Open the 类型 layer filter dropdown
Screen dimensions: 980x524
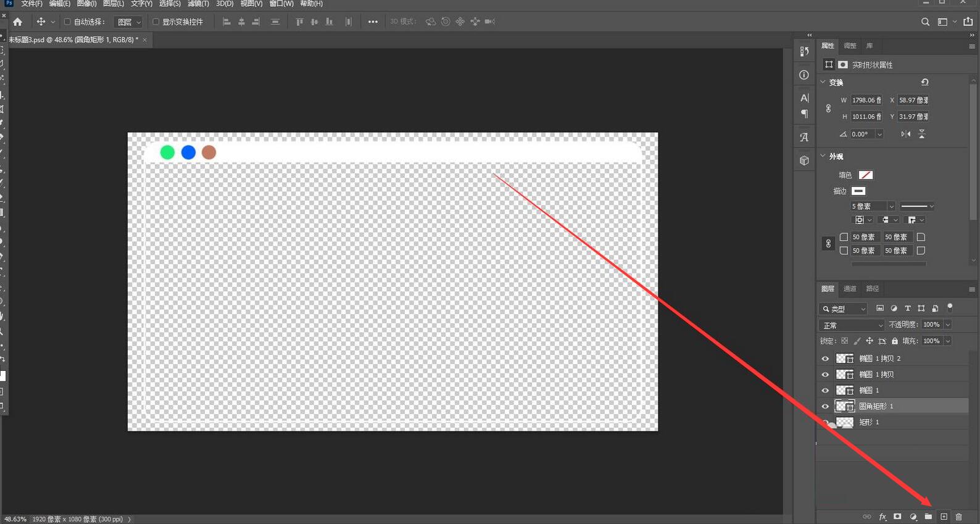[x=844, y=309]
